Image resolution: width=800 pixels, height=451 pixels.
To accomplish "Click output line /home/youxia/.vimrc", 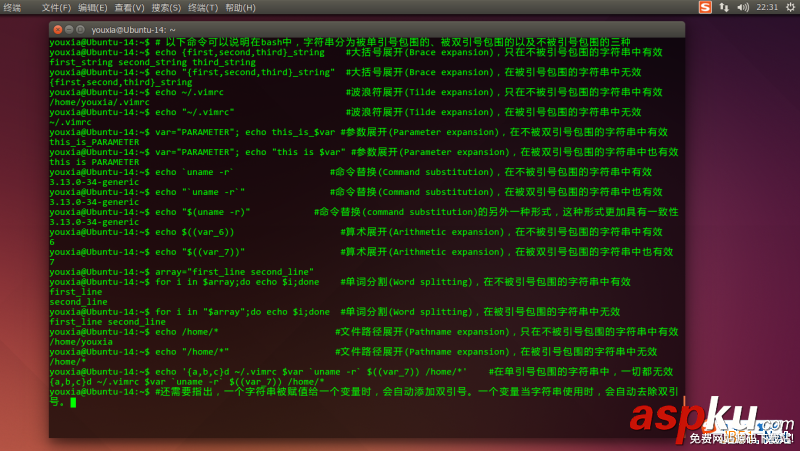I will point(99,102).
